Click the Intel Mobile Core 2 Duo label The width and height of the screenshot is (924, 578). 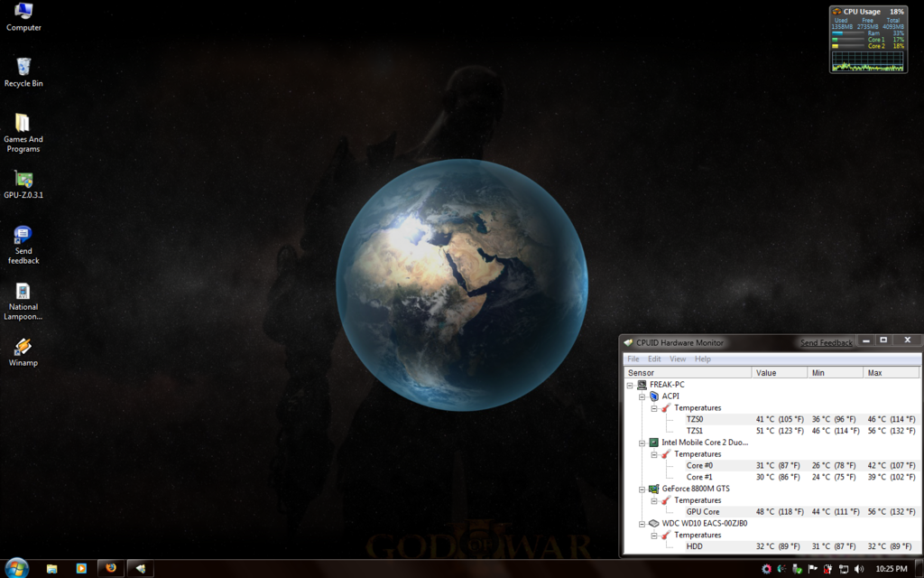coord(705,443)
